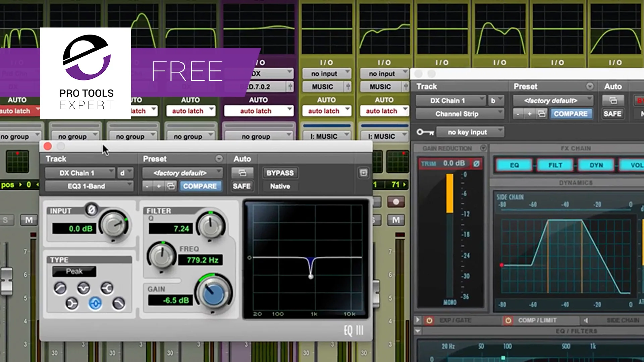The height and width of the screenshot is (362, 644).
Task: Click the Auto enable icon in EQ3 header
Action: 242,173
